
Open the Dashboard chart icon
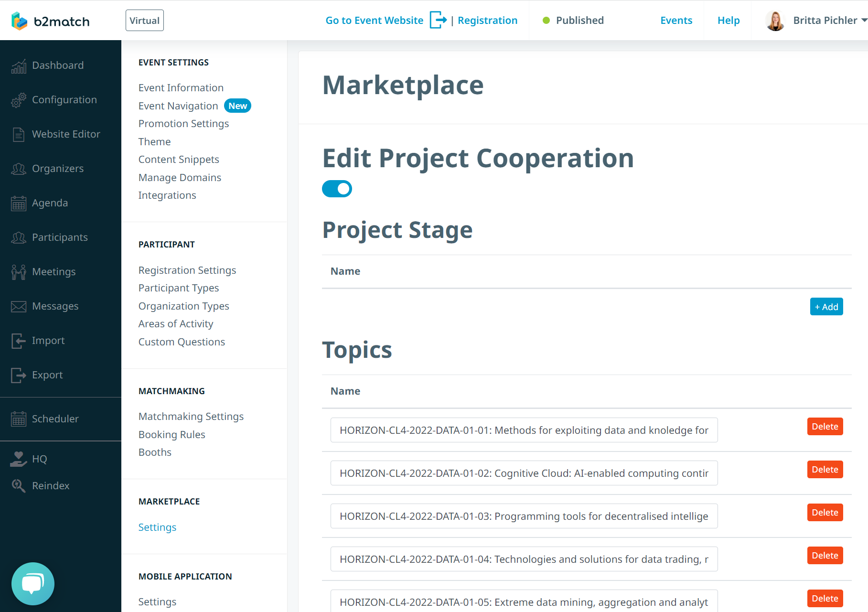[x=19, y=66]
